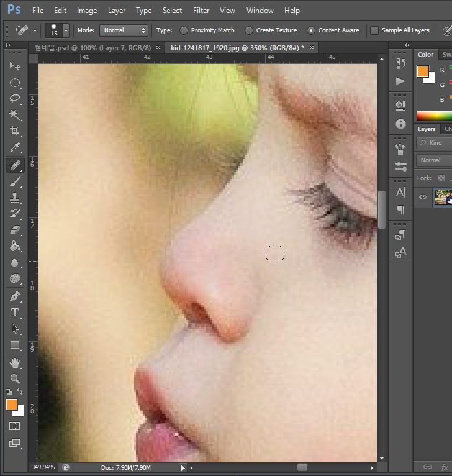Select the Eyedropper tool
The width and height of the screenshot is (452, 476).
(14, 147)
